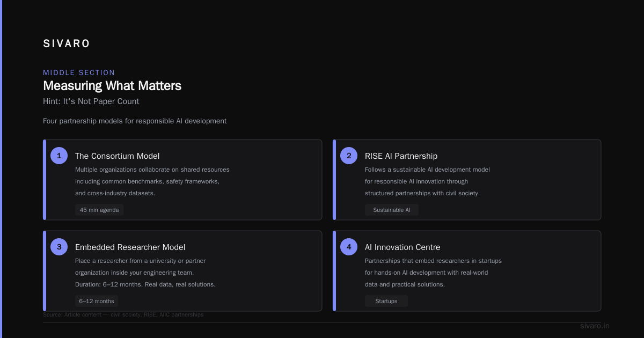Click the number 2 circle badge

pos(349,156)
